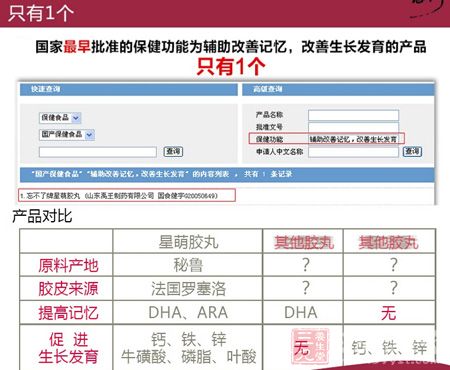Click the 法国罗塞洛 table cell

coord(188,289)
